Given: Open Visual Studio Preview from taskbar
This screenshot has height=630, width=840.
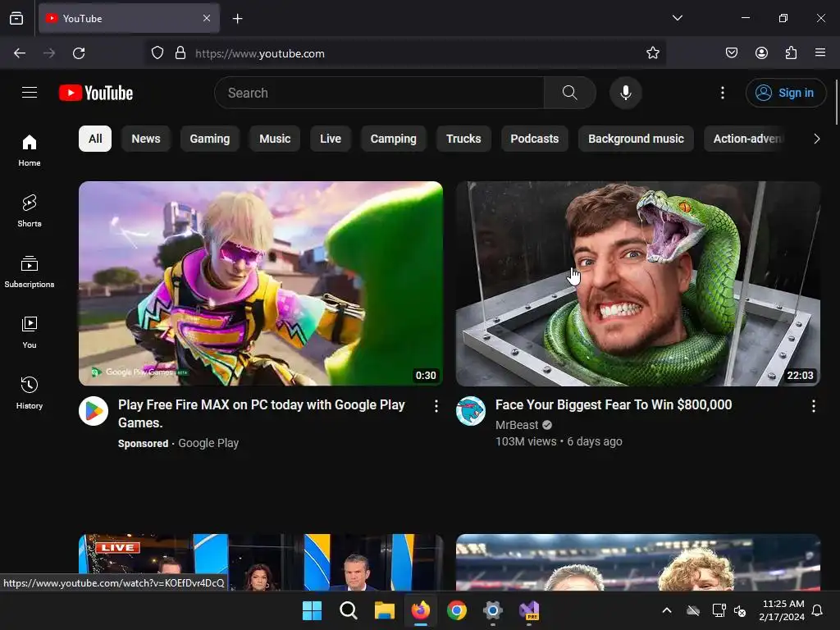Looking at the screenshot, I should (x=529, y=610).
